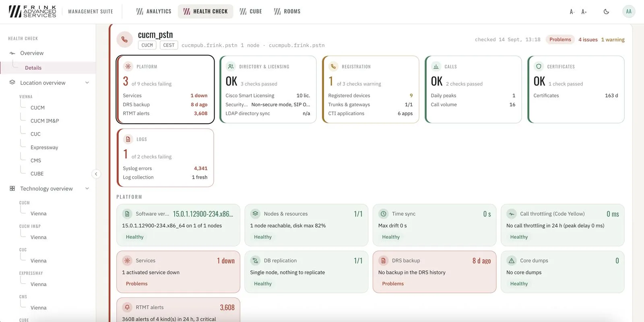Image resolution: width=644 pixels, height=322 pixels.
Task: Click the Call volume 16 value
Action: click(512, 105)
